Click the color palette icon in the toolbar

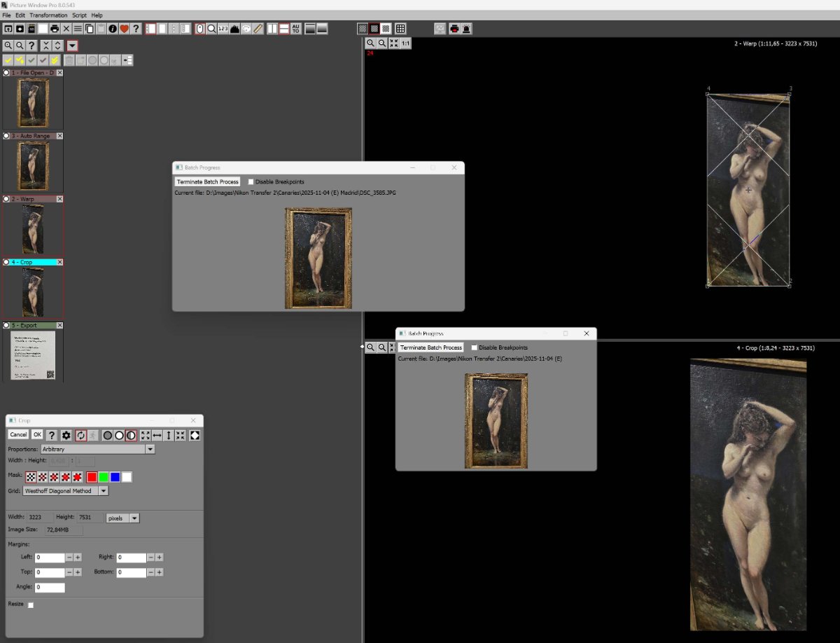[x=246, y=29]
